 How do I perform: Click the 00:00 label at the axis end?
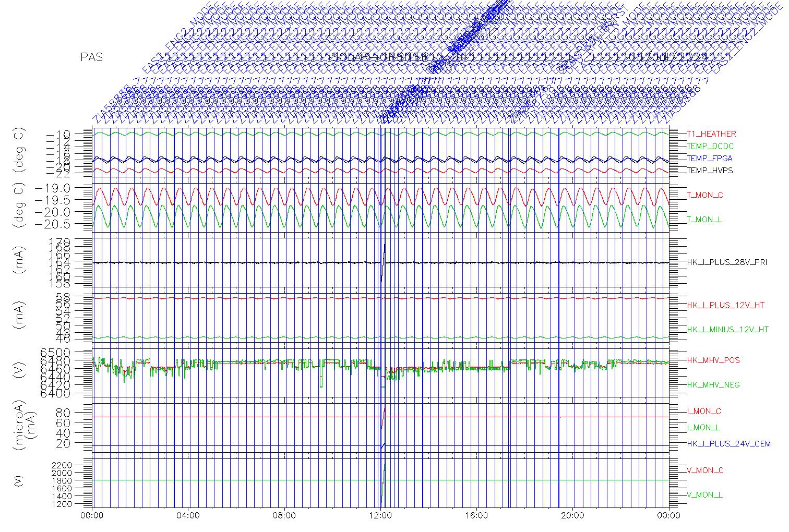(669, 516)
